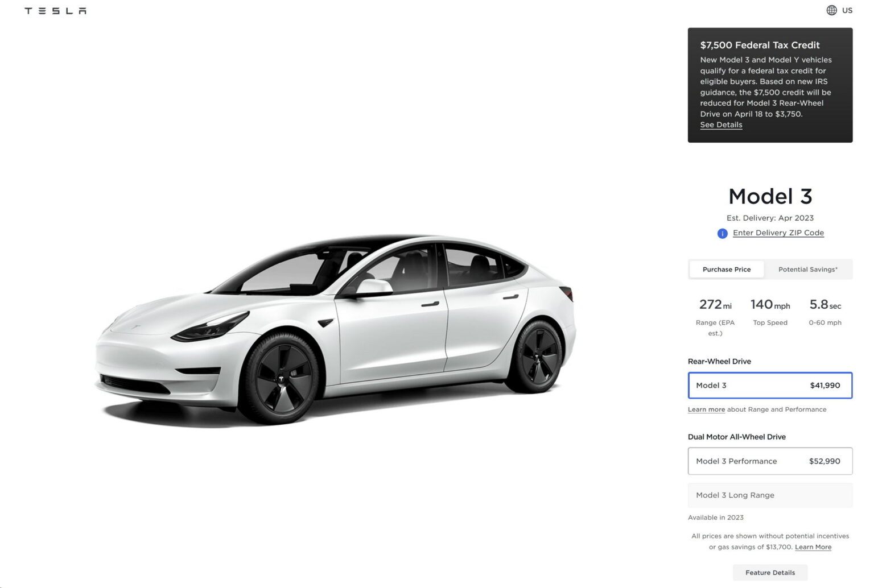Select the Model 3 Rear-Wheel Drive option
The width and height of the screenshot is (874, 588).
point(770,386)
